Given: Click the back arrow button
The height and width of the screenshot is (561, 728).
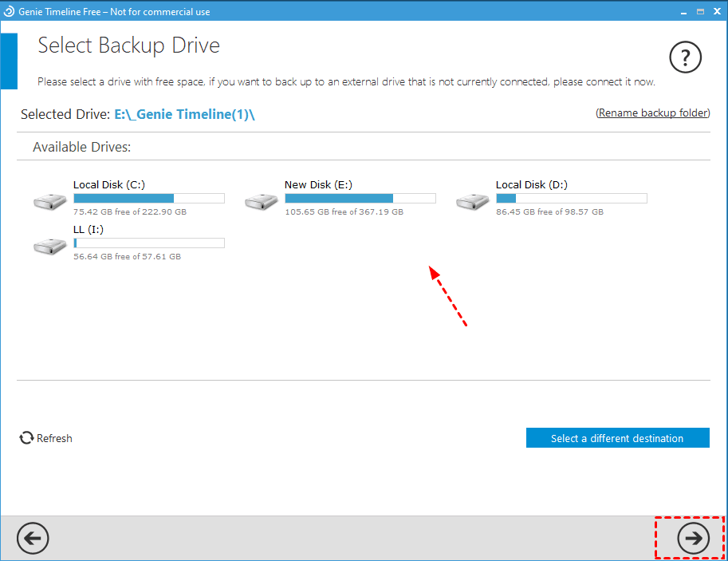Looking at the screenshot, I should [x=33, y=539].
